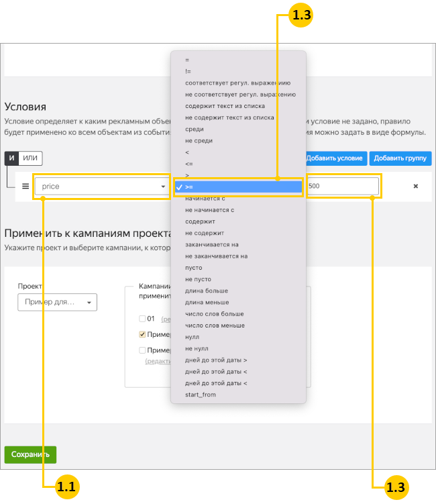The width and height of the screenshot is (436, 504).
Task: Switch logic toggle to ИЛИ
Action: click(30, 158)
